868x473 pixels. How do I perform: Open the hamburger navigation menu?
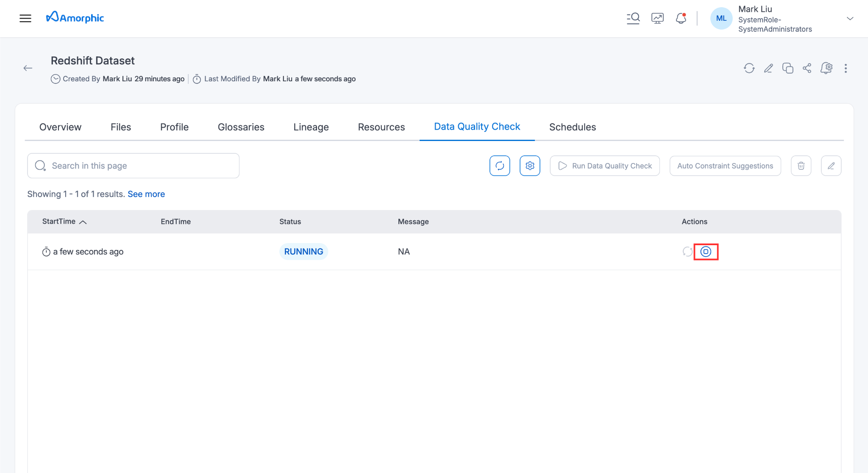click(x=25, y=18)
